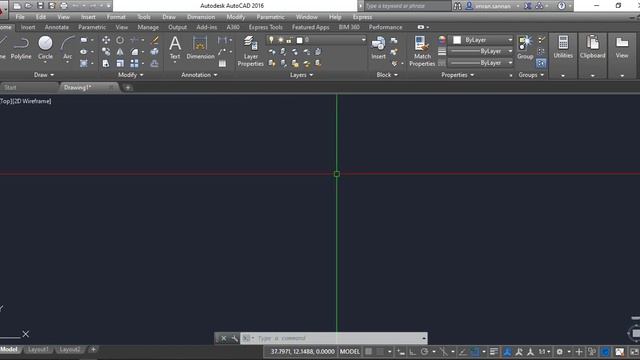Open the Format menu
This screenshot has width=640, height=360.
coord(116,17)
